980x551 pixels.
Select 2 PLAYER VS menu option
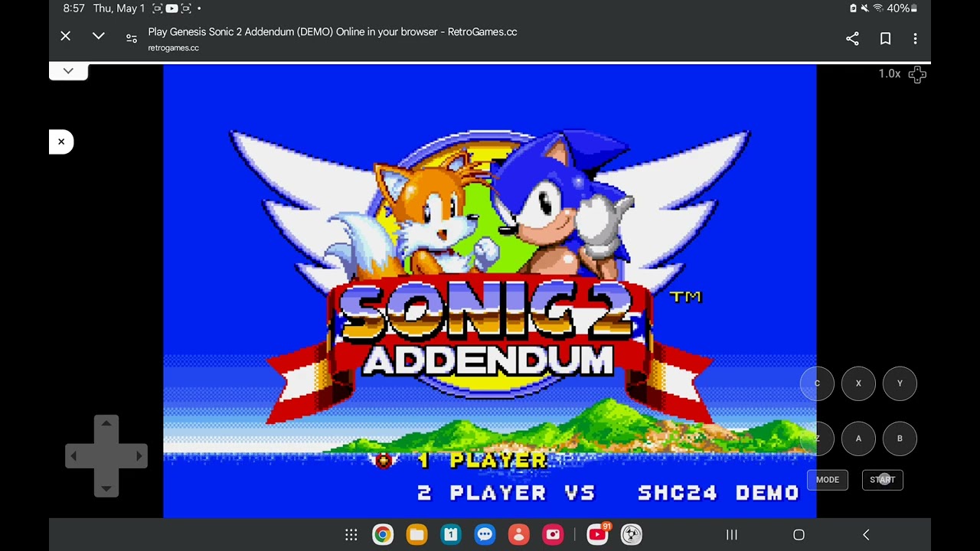[507, 493]
